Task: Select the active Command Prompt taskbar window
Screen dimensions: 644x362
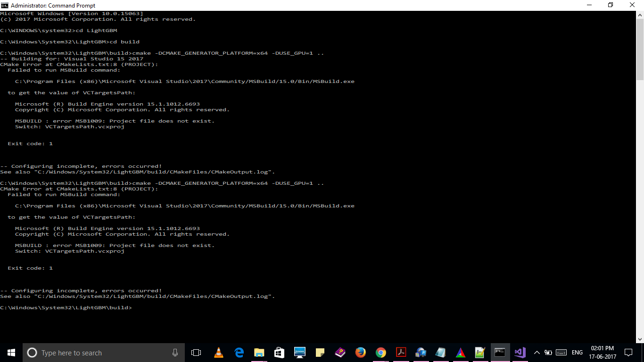Action: tap(500, 352)
